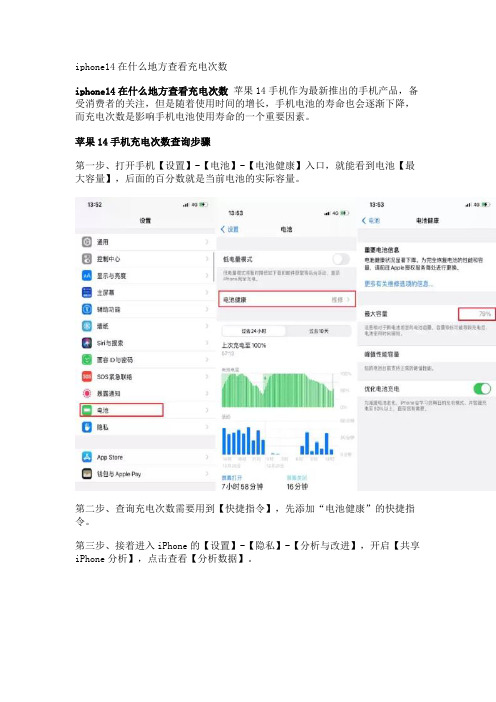
Task: Tap the 16分钟 screen-off time
Action: [x=297, y=486]
